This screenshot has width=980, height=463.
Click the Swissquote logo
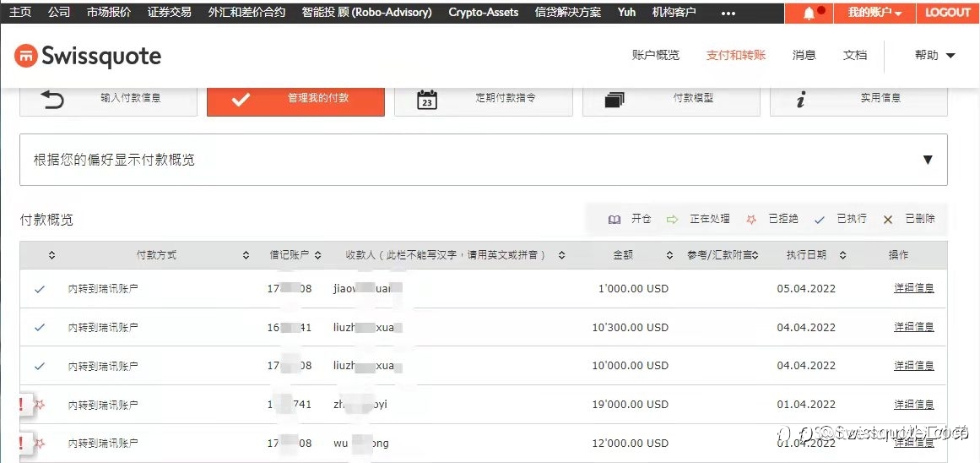click(x=88, y=57)
